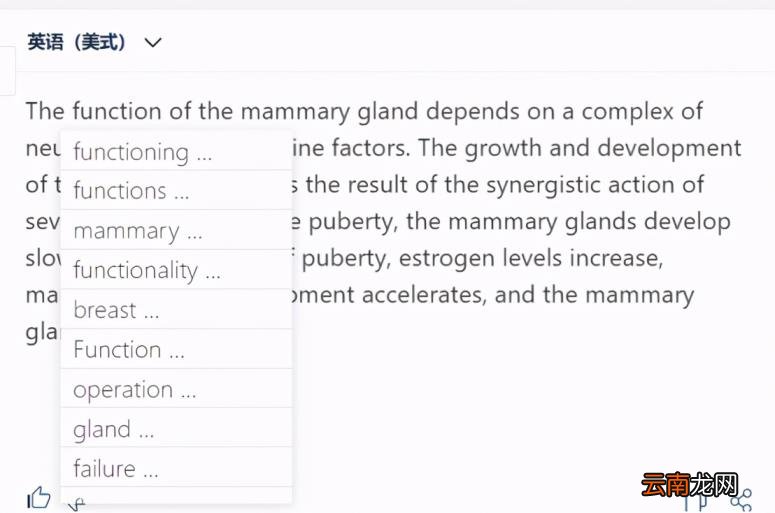775x513 pixels.
Task: Click the blank last row of suggestion list
Action: pyautogui.click(x=176, y=495)
